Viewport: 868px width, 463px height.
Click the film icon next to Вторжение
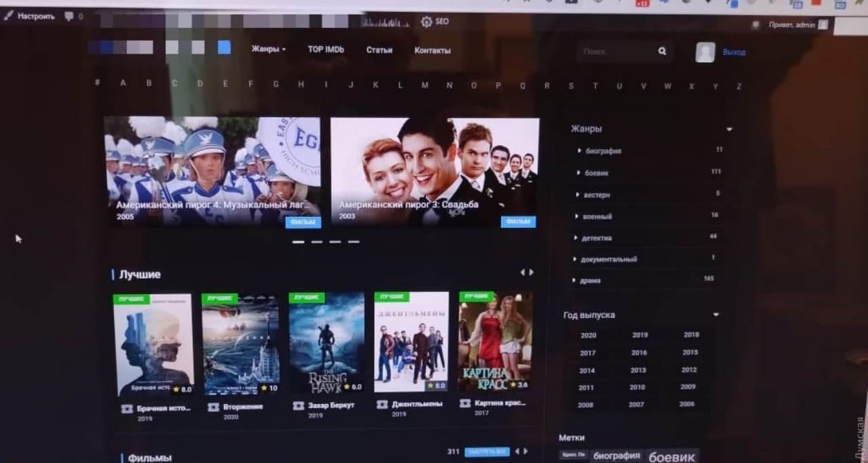213,407
